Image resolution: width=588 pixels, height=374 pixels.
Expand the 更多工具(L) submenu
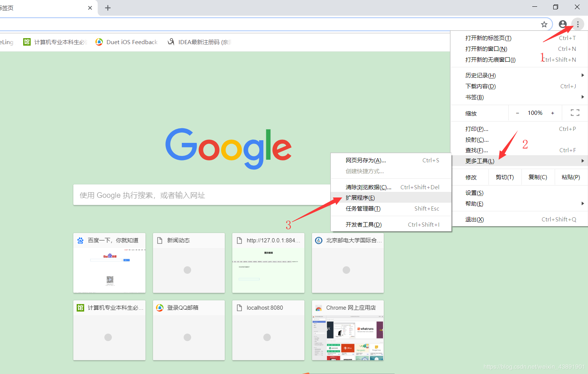(x=519, y=161)
